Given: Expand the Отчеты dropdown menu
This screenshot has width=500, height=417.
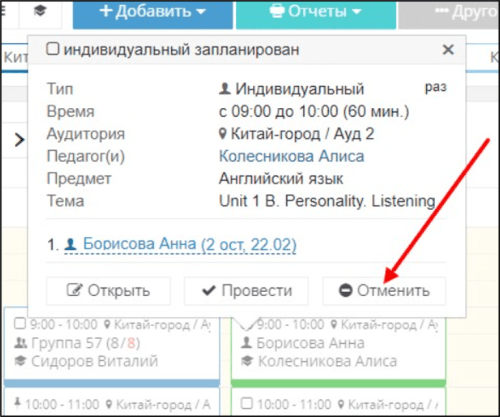Looking at the screenshot, I should click(316, 13).
